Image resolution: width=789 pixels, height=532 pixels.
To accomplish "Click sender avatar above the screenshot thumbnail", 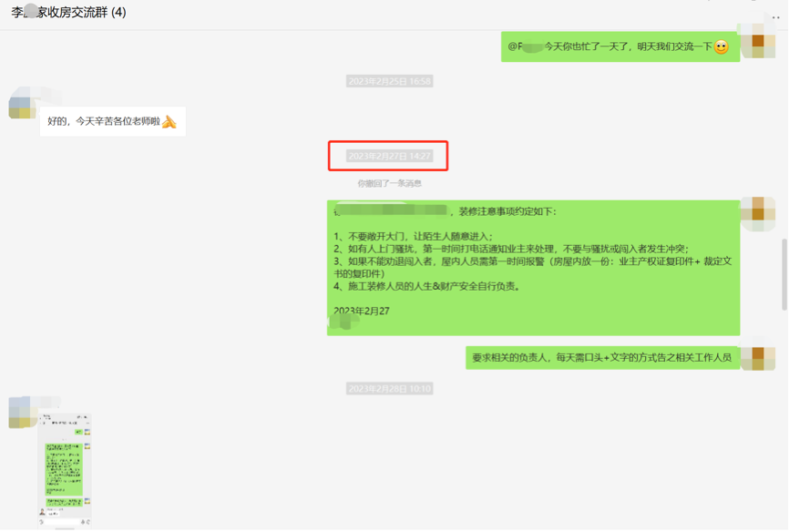I will 22,412.
